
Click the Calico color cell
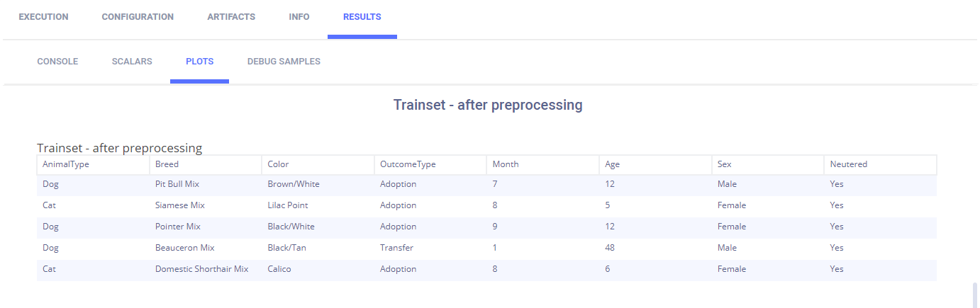point(279,269)
